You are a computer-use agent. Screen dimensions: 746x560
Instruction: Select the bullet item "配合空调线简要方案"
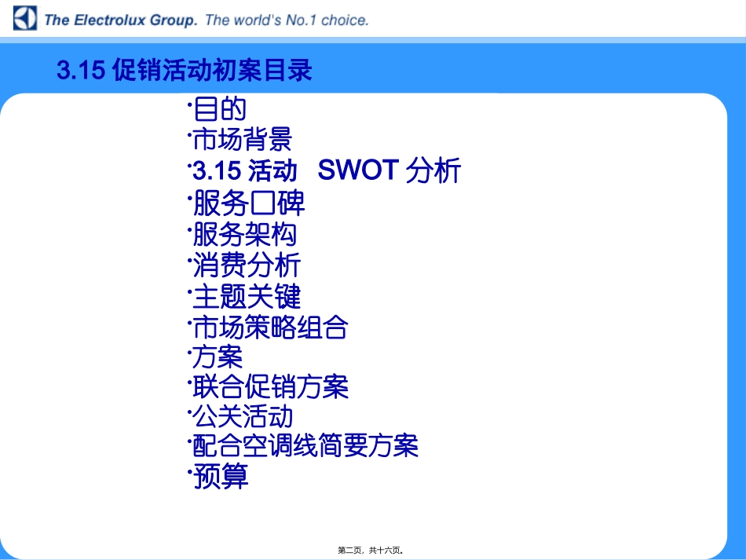coord(305,446)
